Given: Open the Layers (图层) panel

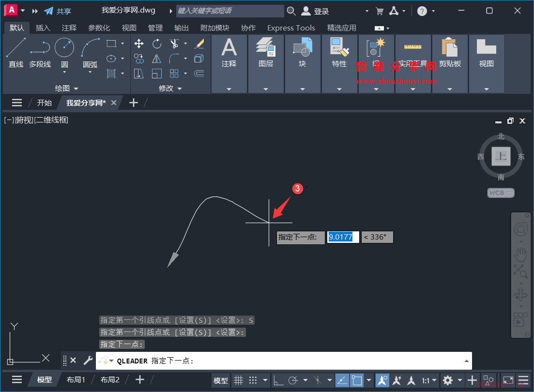Looking at the screenshot, I should pyautogui.click(x=266, y=64).
